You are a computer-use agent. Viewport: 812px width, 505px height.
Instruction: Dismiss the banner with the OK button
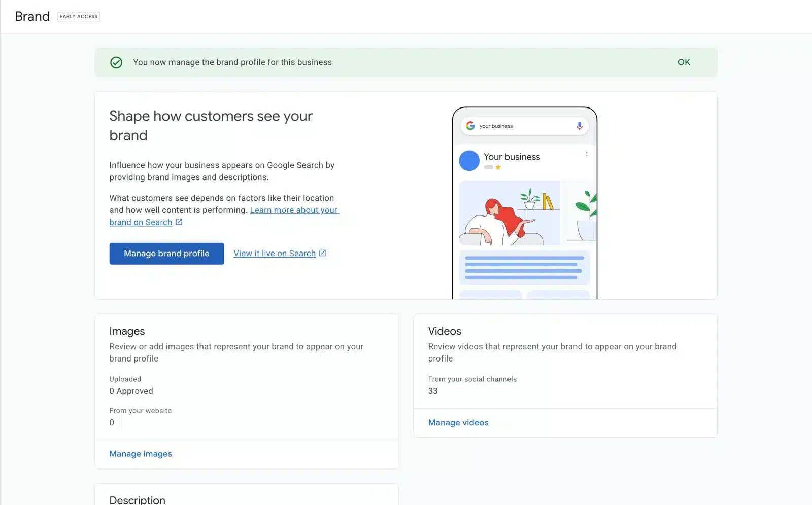point(683,62)
